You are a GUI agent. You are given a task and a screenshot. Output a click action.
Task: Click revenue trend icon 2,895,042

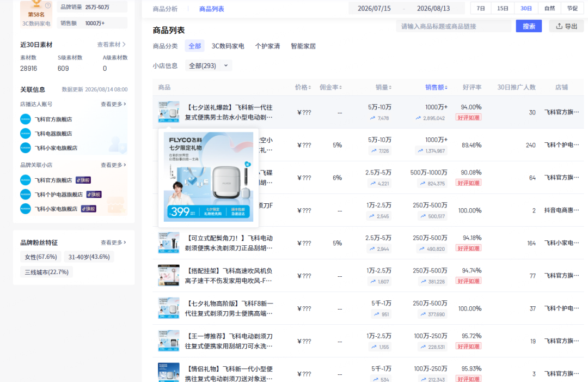click(x=418, y=118)
